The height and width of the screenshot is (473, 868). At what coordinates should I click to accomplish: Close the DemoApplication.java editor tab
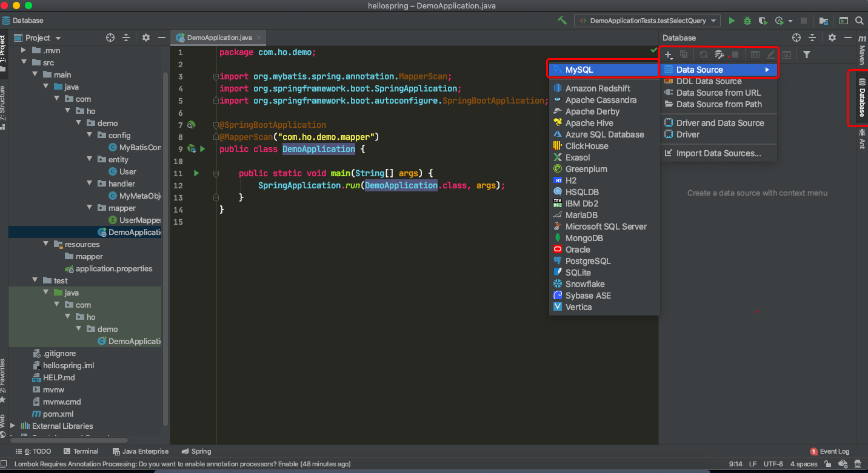259,38
